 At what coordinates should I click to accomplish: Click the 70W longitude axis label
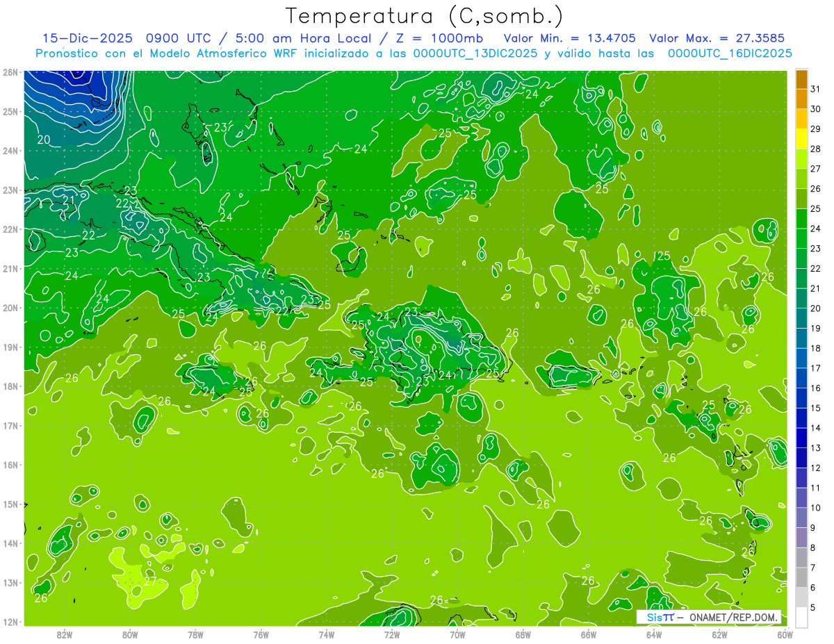pos(457,634)
